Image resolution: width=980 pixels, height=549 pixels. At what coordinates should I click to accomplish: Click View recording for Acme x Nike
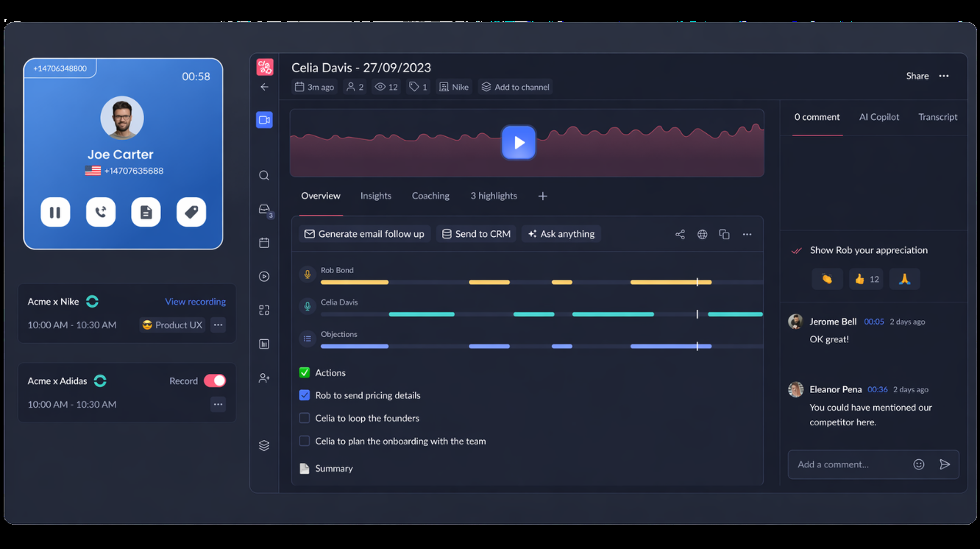pyautogui.click(x=195, y=302)
